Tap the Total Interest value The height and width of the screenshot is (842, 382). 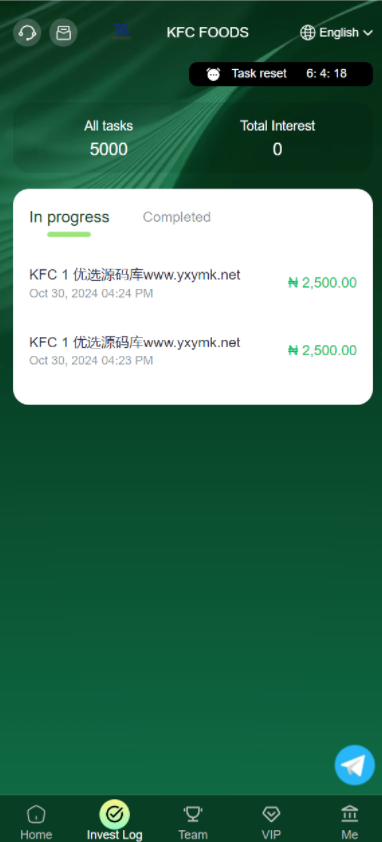[277, 149]
